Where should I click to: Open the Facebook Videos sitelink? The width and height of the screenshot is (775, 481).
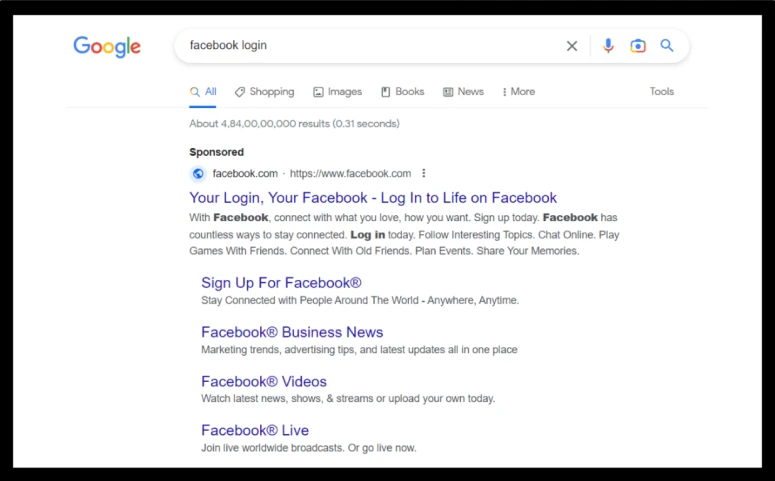264,382
